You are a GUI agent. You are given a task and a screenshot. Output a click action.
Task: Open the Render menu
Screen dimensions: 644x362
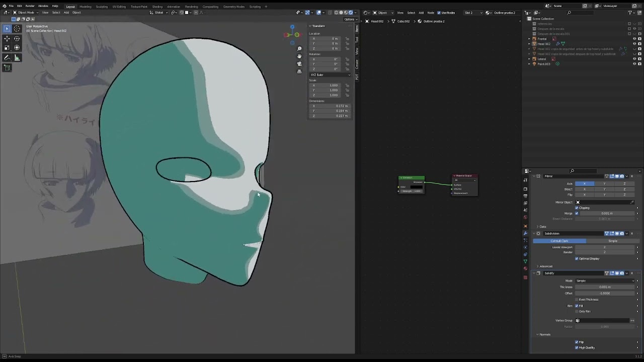coord(30,6)
